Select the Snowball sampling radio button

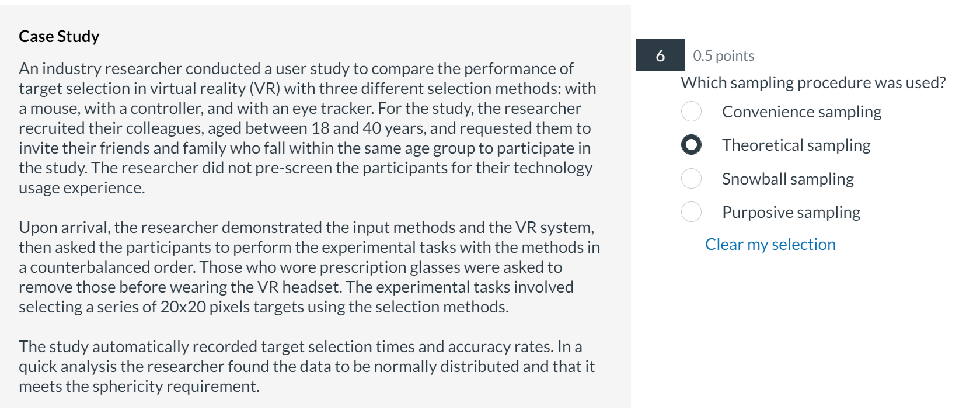pyautogui.click(x=691, y=178)
